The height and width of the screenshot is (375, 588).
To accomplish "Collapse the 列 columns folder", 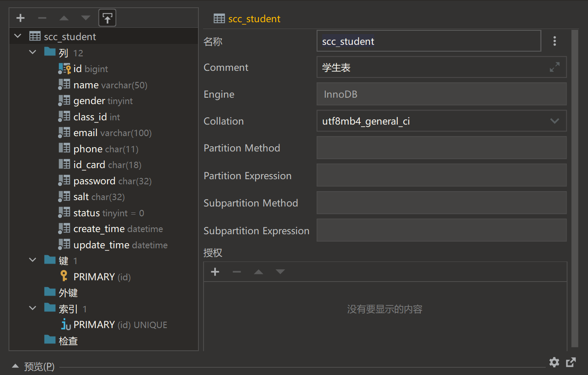I will tap(33, 52).
